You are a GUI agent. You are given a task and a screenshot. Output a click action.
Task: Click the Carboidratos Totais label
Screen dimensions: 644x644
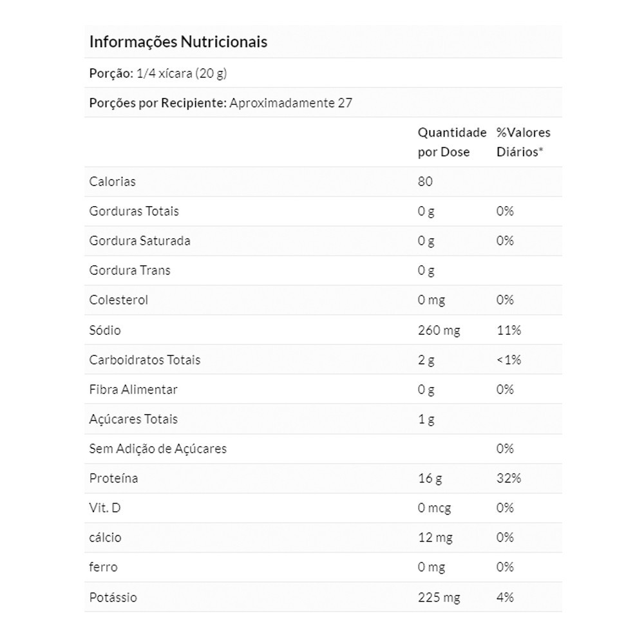click(x=145, y=360)
